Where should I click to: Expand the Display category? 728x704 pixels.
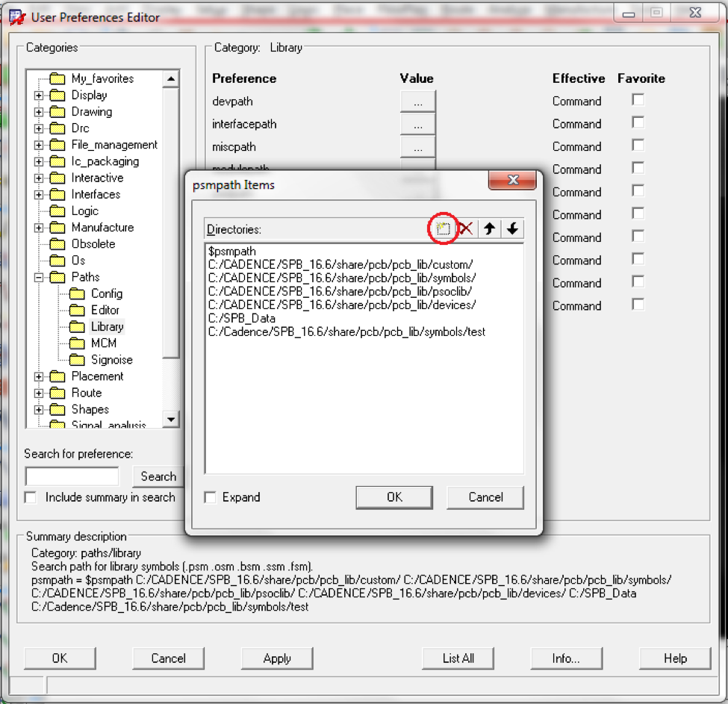[38, 95]
